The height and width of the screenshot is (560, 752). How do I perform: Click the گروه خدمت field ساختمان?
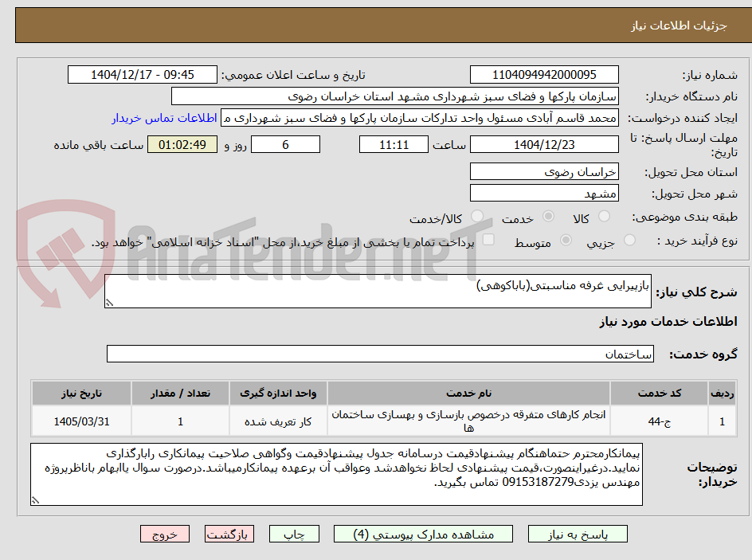380,354
